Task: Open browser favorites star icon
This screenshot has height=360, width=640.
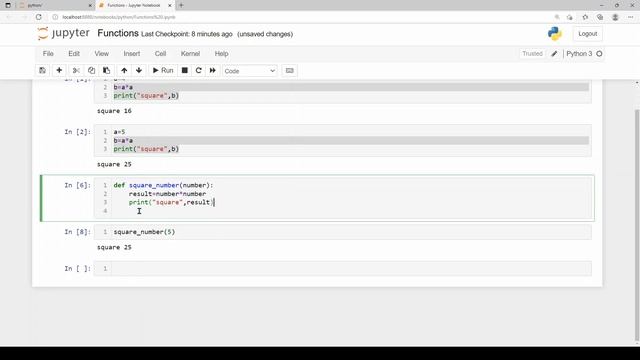Action: 585,17
